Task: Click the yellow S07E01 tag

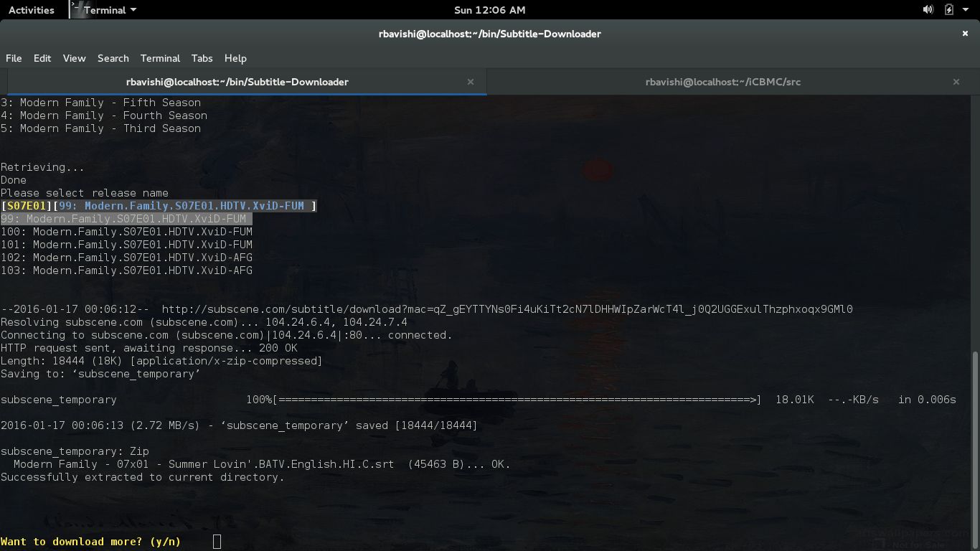Action: pyautogui.click(x=27, y=206)
